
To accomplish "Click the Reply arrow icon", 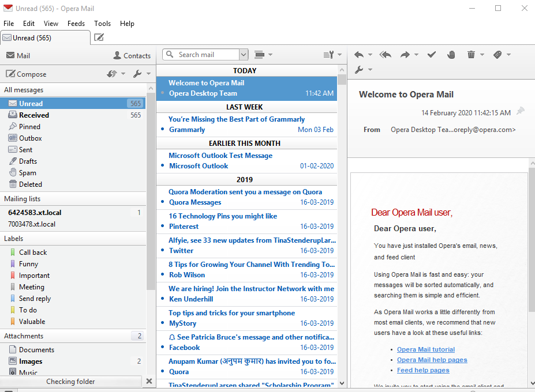I will pos(359,55).
